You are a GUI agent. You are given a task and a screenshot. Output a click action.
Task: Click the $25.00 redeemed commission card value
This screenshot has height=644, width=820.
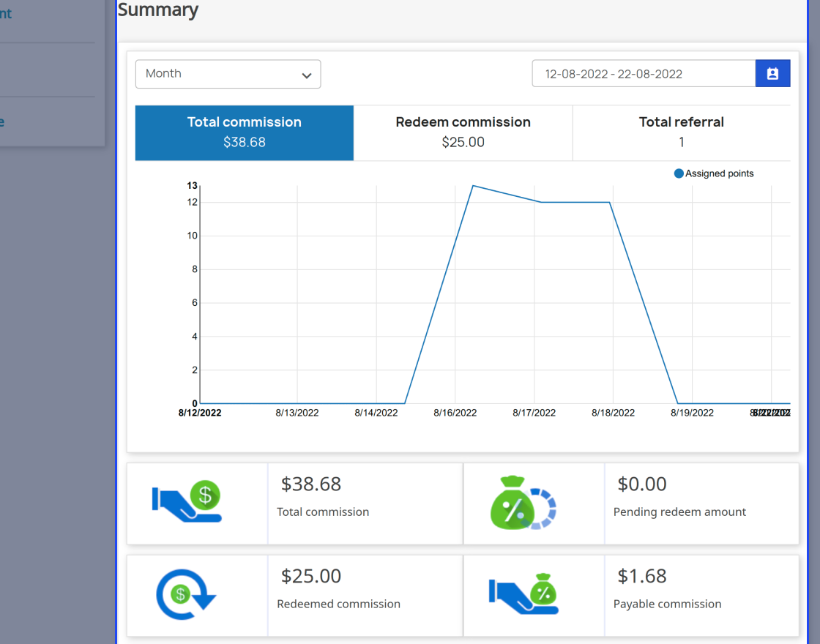pos(311,576)
